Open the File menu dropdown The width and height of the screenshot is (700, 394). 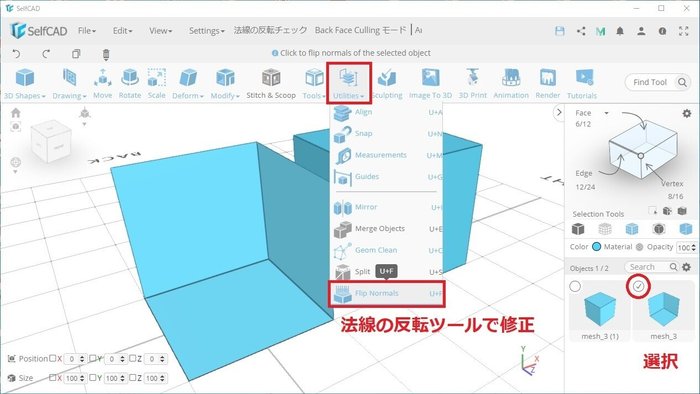point(87,31)
